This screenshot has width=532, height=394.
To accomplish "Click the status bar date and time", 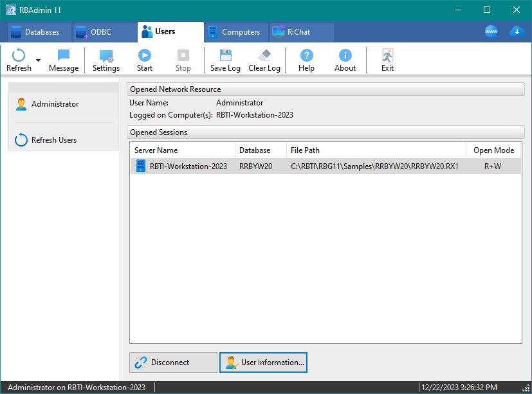I will [459, 387].
